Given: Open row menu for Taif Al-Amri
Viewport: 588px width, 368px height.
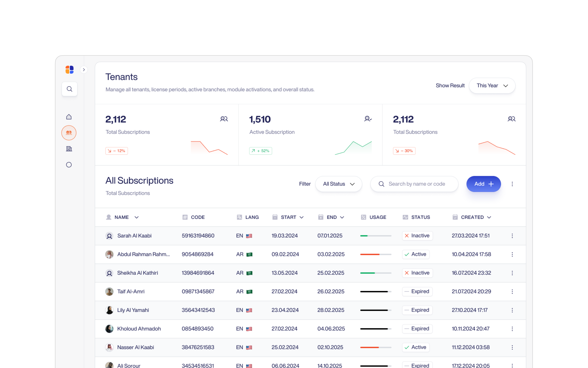Looking at the screenshot, I should 512,292.
